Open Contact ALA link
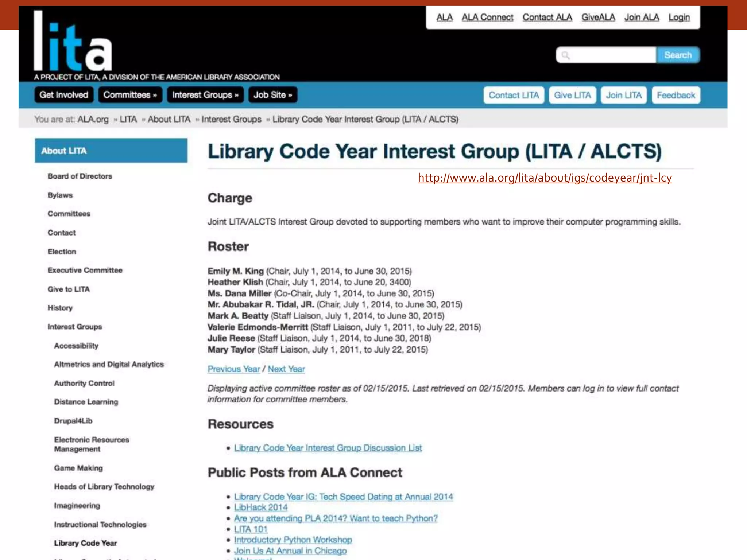The image size is (747, 560). [x=547, y=17]
